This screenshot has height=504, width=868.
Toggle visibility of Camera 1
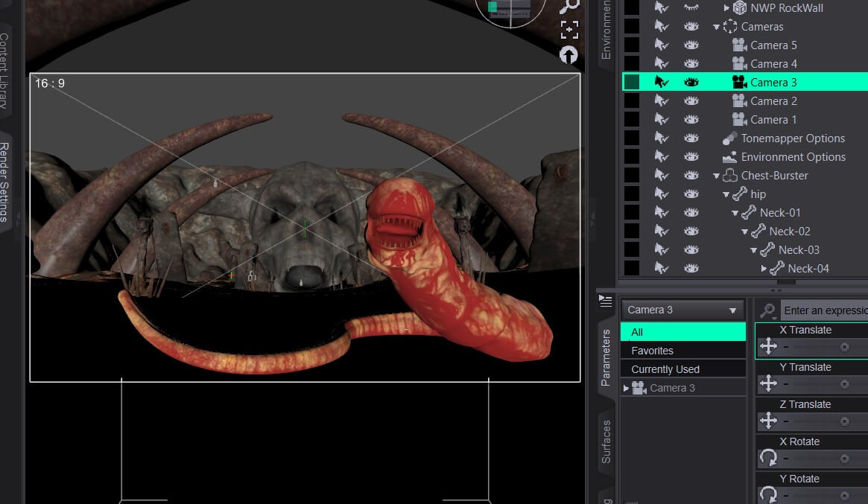[x=691, y=120]
